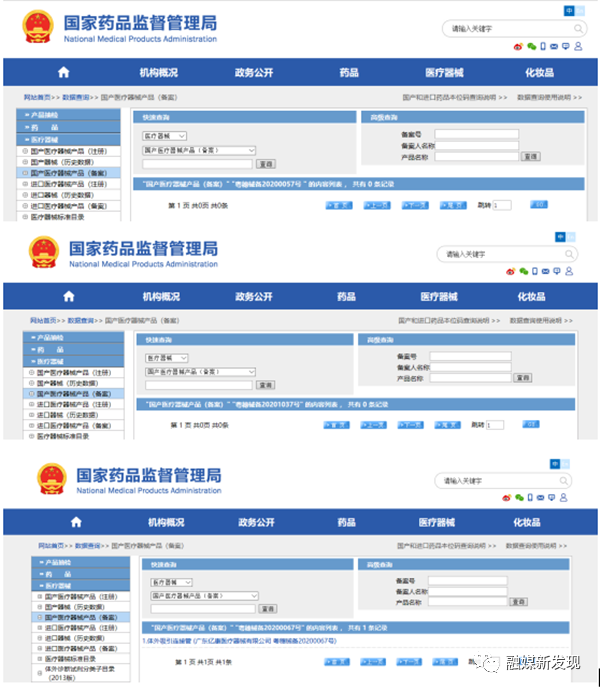Open 医疗器械 navbar menu on the 20201037 page

pyautogui.click(x=439, y=297)
